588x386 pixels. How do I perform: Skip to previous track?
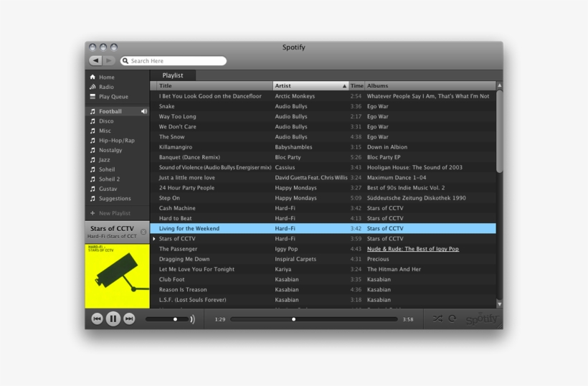point(97,319)
